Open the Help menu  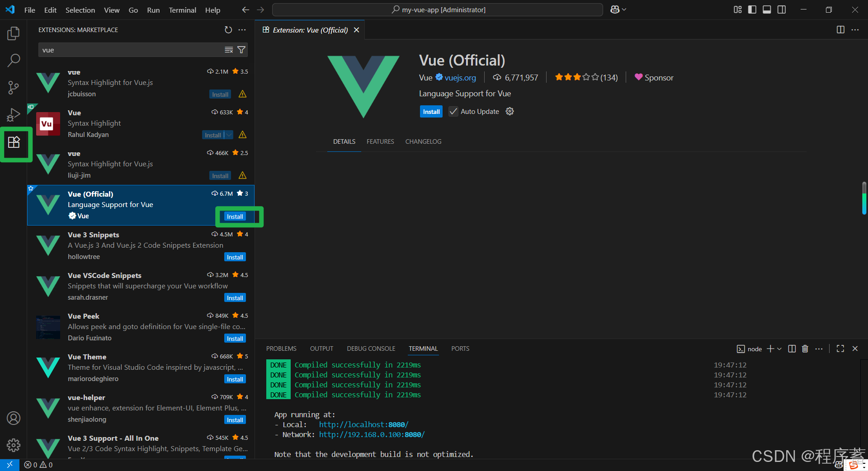[x=212, y=9]
